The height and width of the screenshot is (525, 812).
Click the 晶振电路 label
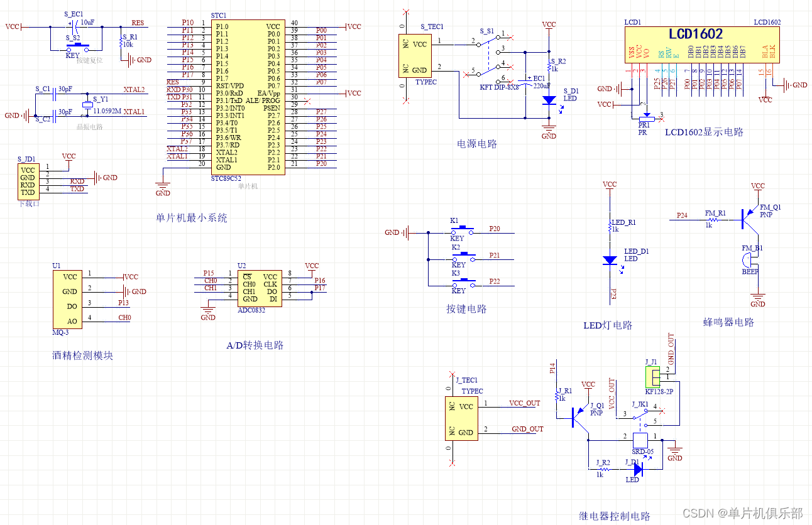(89, 127)
